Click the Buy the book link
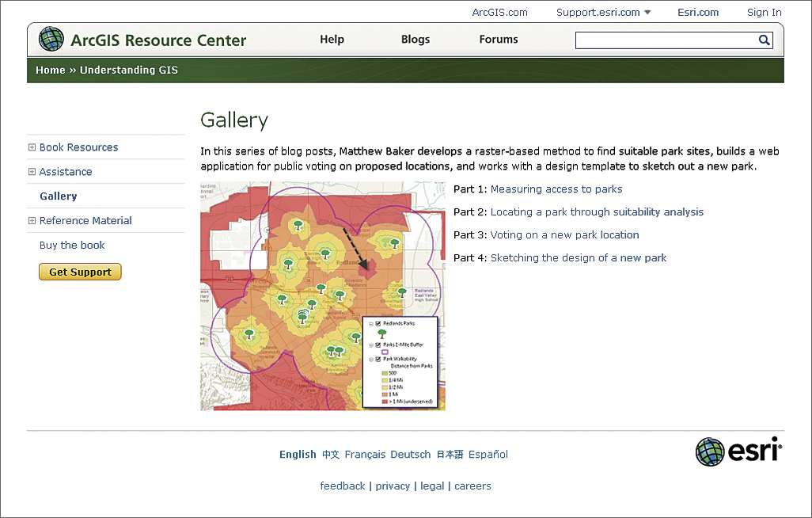Viewport: 812px width, 518px height. (x=72, y=245)
